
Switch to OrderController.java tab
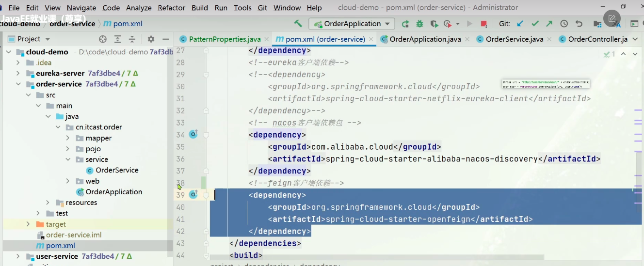(593, 39)
